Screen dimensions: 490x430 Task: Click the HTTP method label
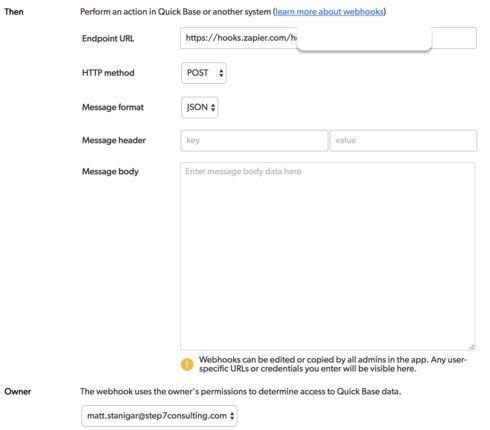[x=108, y=73]
